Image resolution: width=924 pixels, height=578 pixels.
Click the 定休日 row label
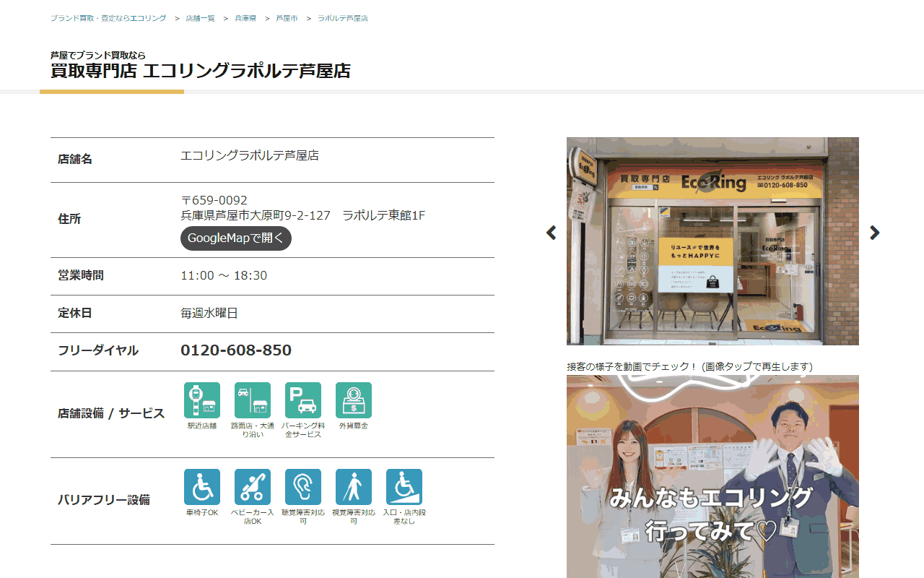point(75,313)
